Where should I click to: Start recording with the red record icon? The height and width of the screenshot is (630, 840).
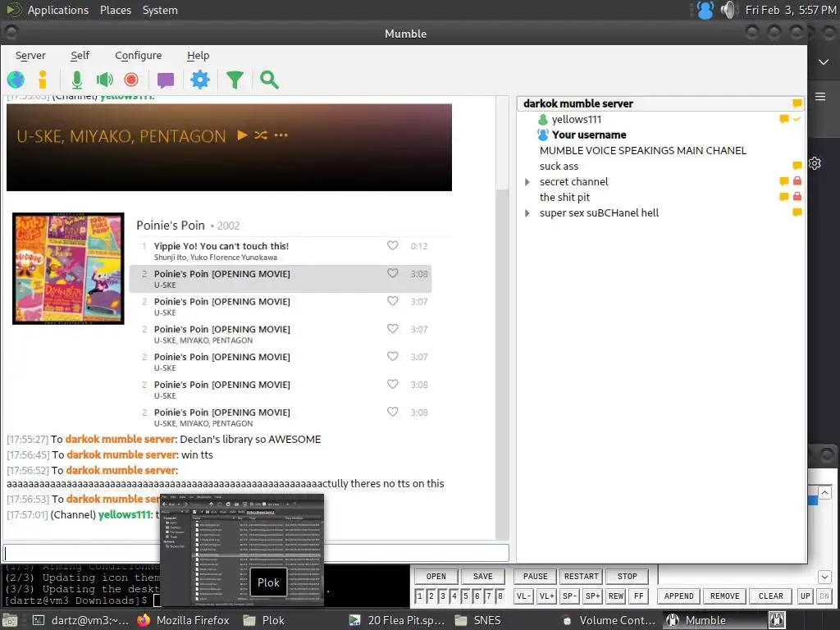(131, 80)
